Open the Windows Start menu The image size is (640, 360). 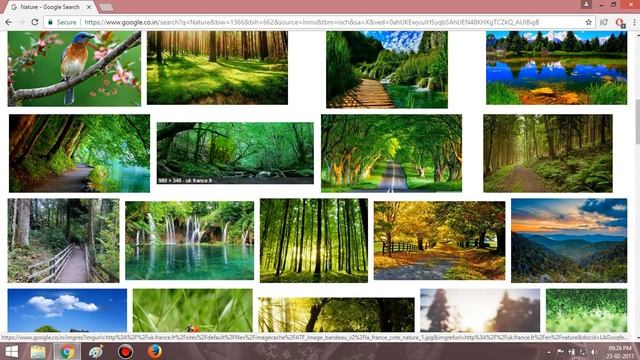click(x=11, y=351)
